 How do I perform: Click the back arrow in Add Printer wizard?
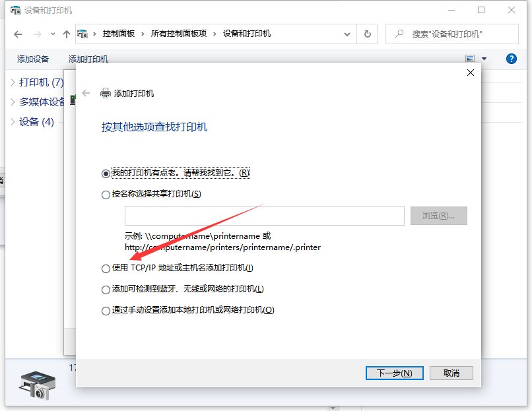86,93
